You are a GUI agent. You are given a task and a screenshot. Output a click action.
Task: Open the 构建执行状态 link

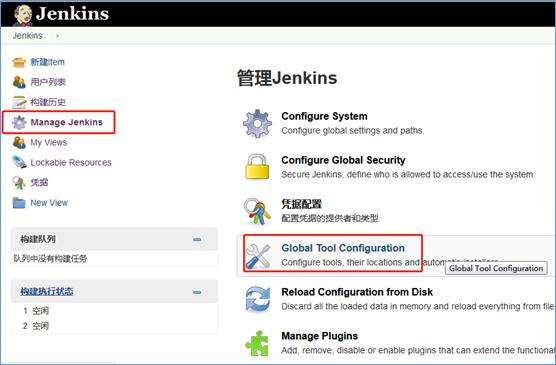(47, 292)
